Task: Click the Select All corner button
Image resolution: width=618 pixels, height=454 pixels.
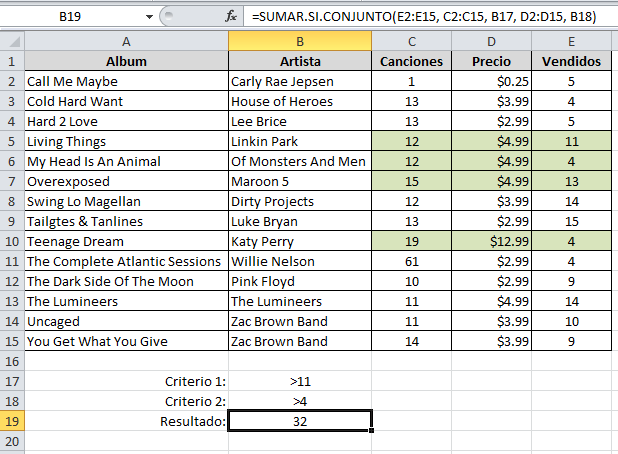Action: pyautogui.click(x=12, y=41)
